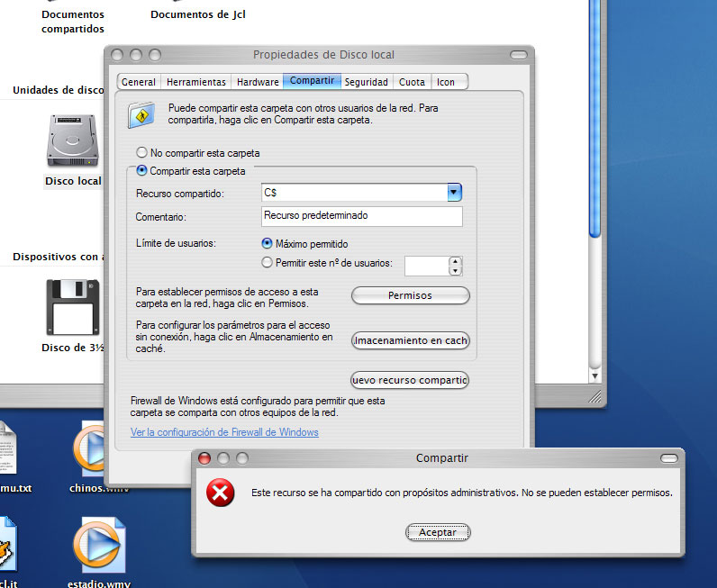Image resolution: width=717 pixels, height=588 pixels.
Task: Click the explorer window vertical scrollbar
Action: (x=594, y=180)
